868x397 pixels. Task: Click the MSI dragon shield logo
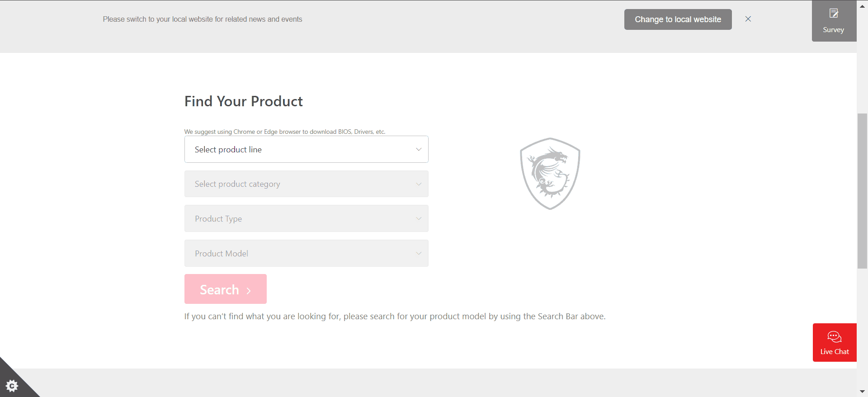(550, 174)
